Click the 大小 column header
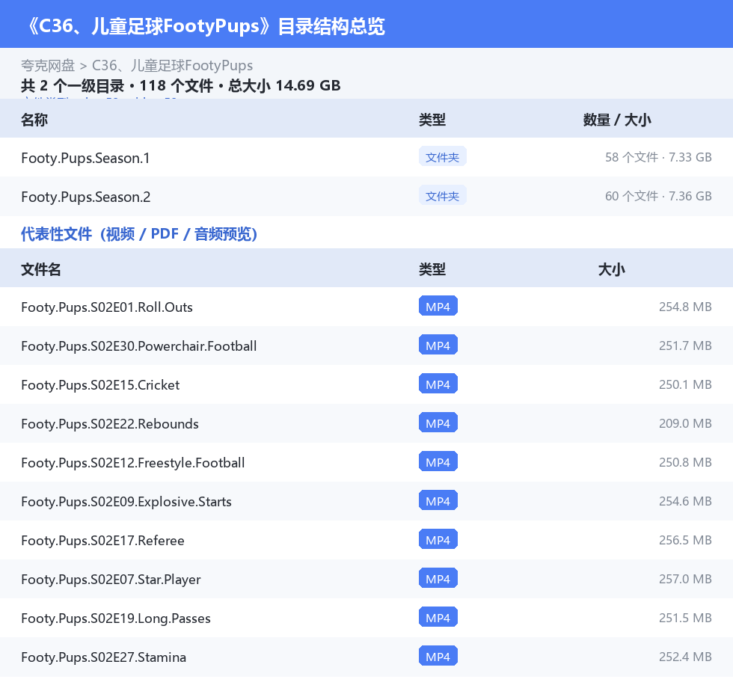 tap(612, 269)
